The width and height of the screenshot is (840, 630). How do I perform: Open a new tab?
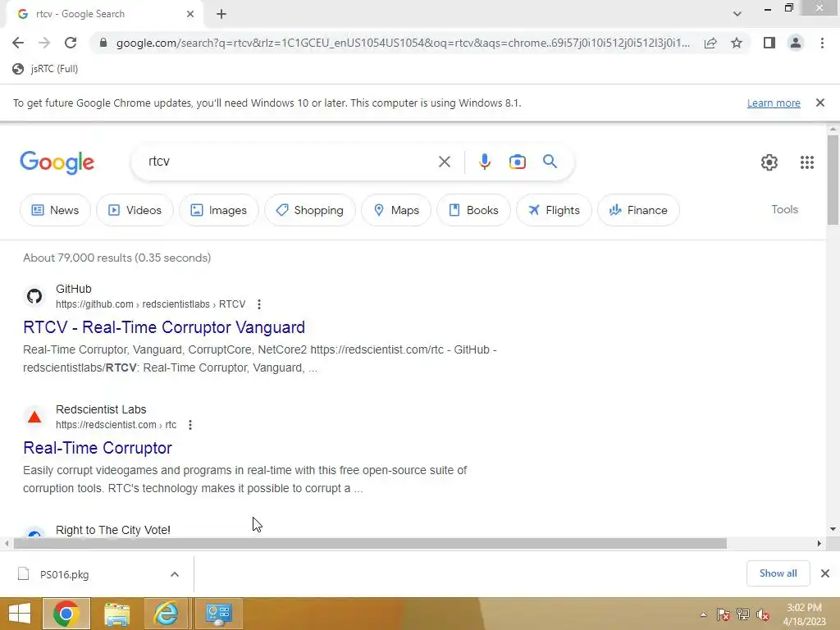[221, 14]
